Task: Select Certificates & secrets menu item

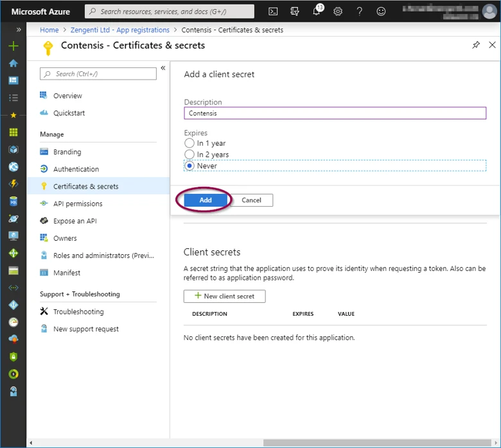Action: (98, 186)
